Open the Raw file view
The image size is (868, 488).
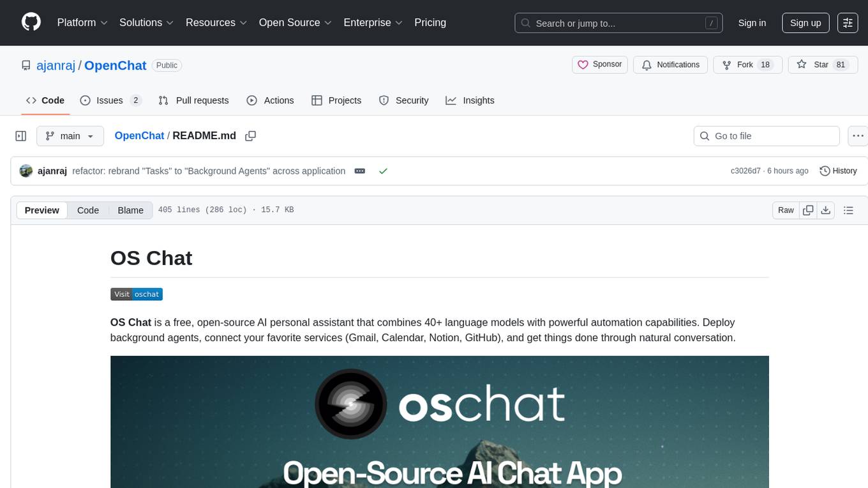pyautogui.click(x=786, y=210)
